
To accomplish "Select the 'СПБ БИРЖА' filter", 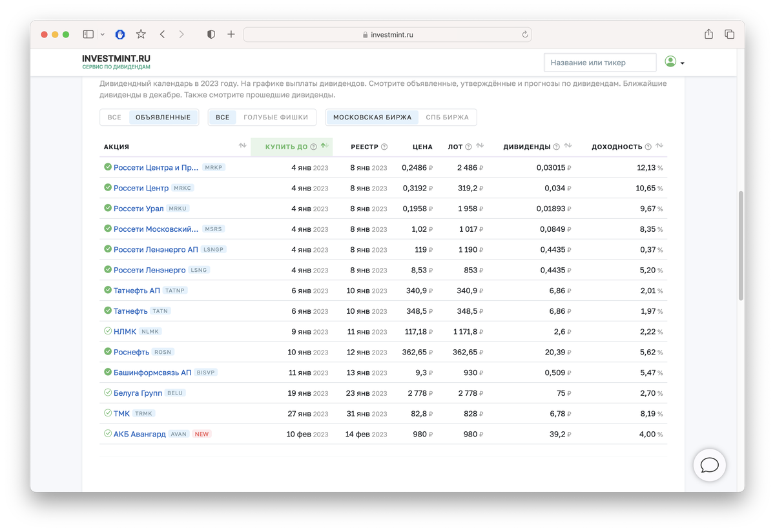I will 447,118.
